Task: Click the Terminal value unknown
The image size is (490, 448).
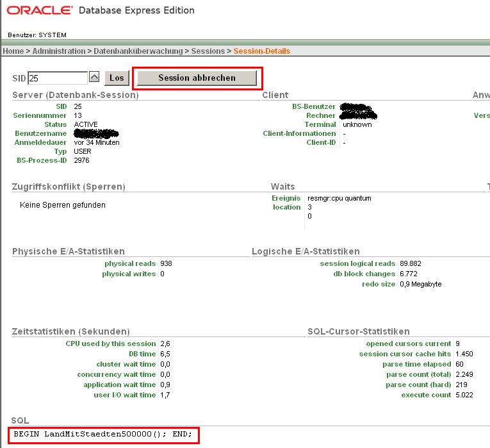Action: (x=357, y=124)
